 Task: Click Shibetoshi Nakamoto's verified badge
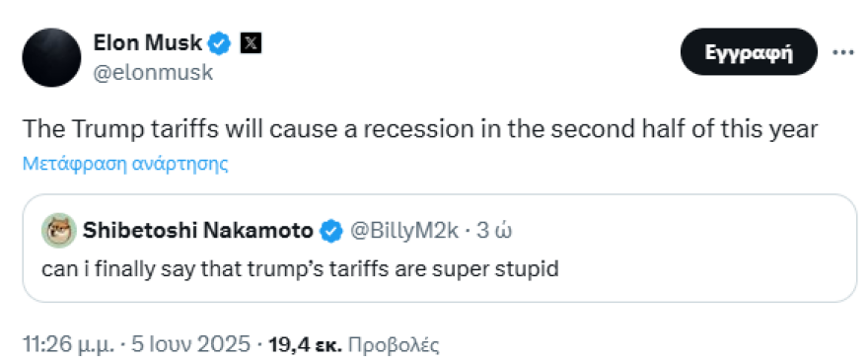331,231
